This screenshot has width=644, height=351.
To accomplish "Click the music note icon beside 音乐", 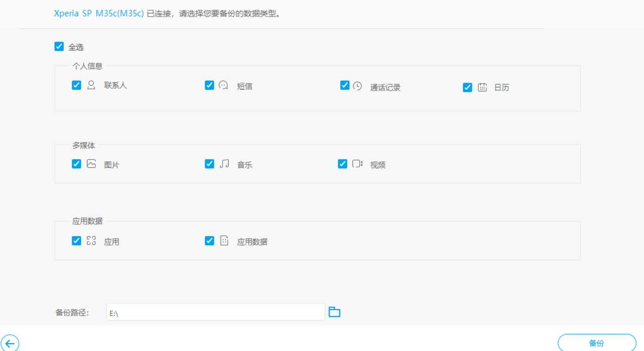I will pyautogui.click(x=224, y=164).
